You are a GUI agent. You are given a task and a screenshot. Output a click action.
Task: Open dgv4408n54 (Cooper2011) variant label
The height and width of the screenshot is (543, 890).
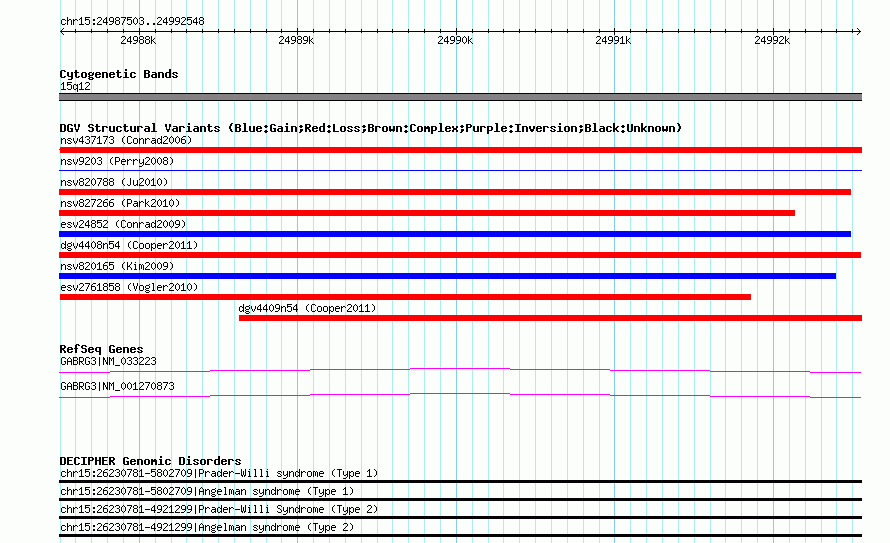tap(129, 245)
